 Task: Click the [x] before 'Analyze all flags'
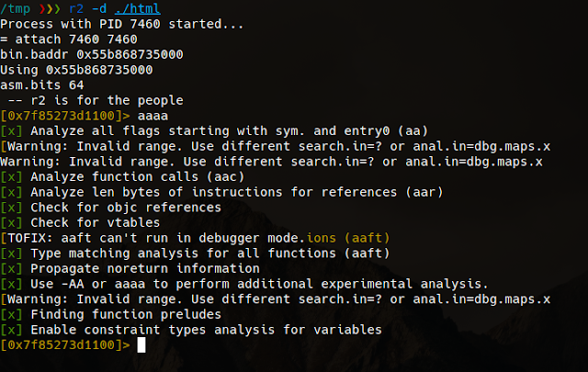pyautogui.click(x=11, y=130)
